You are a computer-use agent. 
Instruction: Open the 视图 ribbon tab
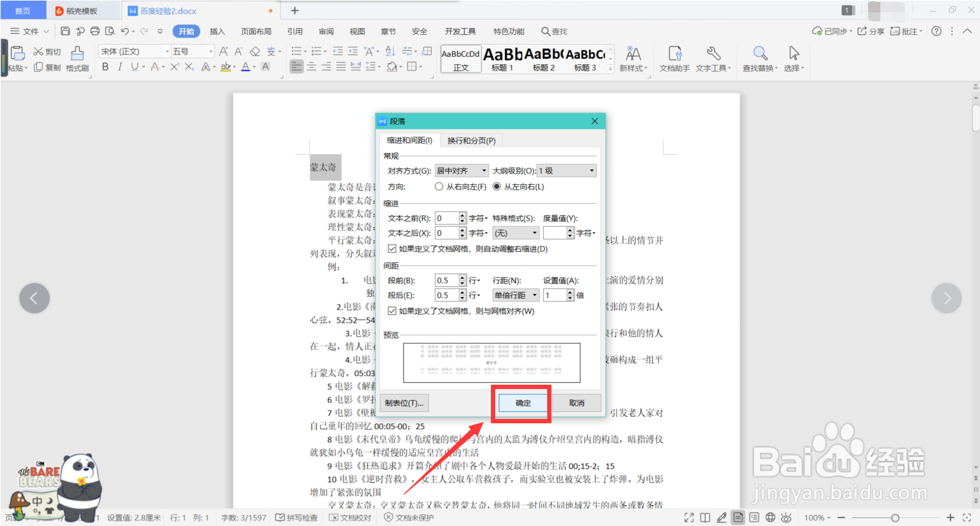357,31
